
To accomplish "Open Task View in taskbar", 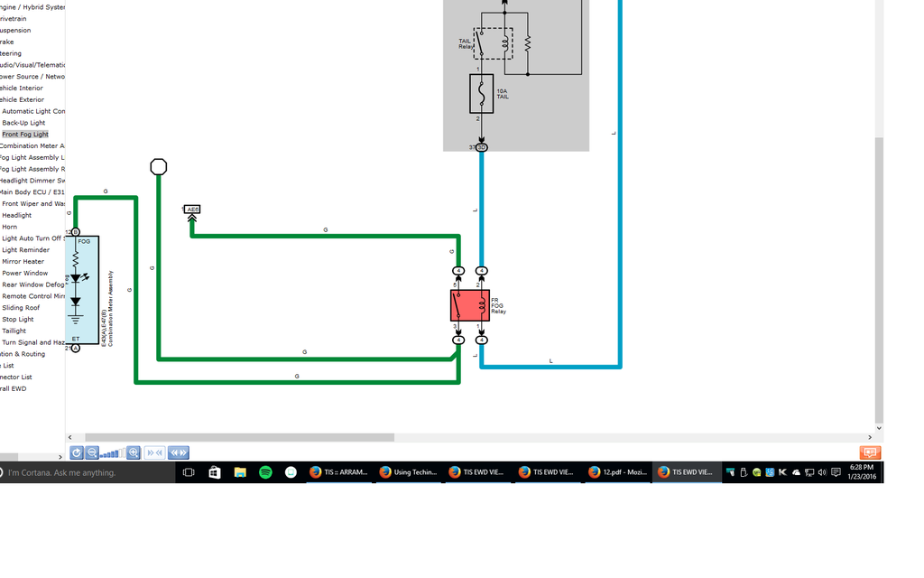I will pyautogui.click(x=189, y=472).
